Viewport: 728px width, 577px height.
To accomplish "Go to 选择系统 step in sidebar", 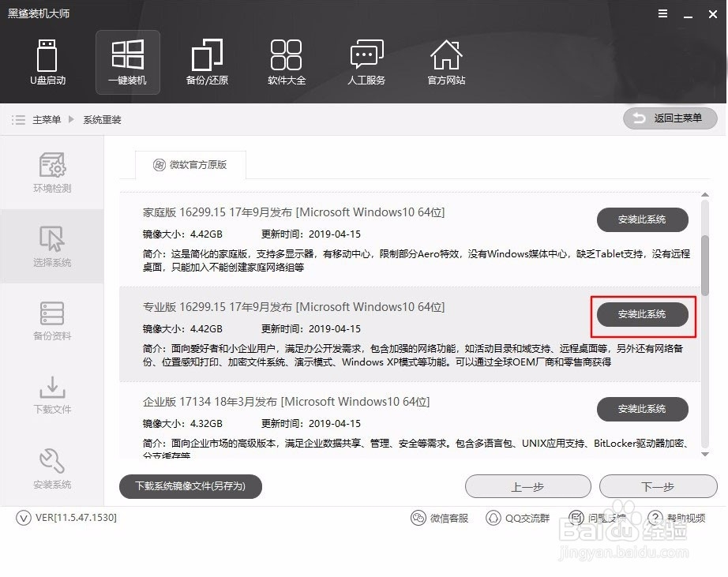I will pos(52,246).
